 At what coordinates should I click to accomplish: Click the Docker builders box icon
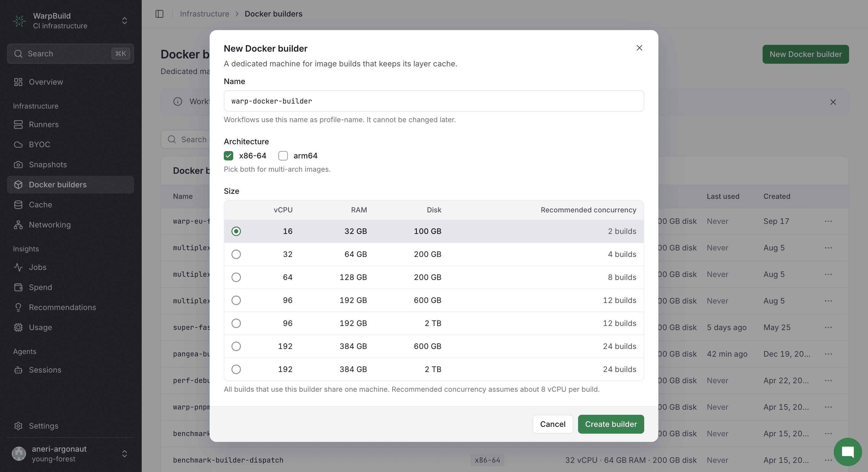(18, 184)
